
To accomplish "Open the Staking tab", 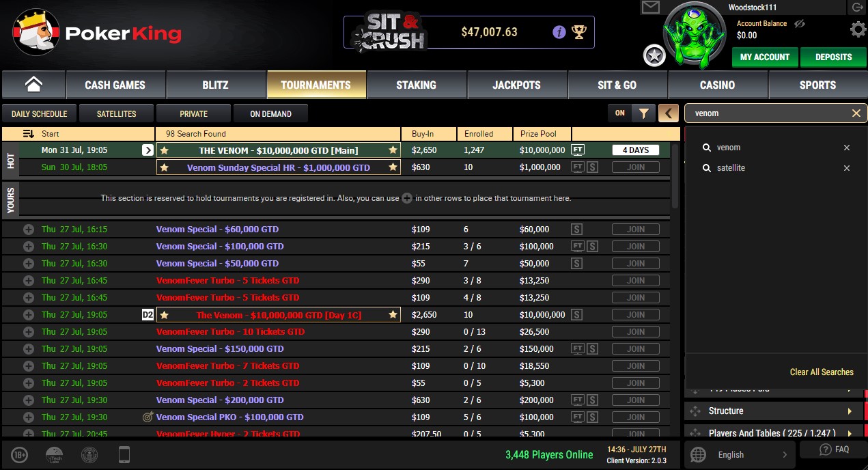I will pyautogui.click(x=416, y=85).
